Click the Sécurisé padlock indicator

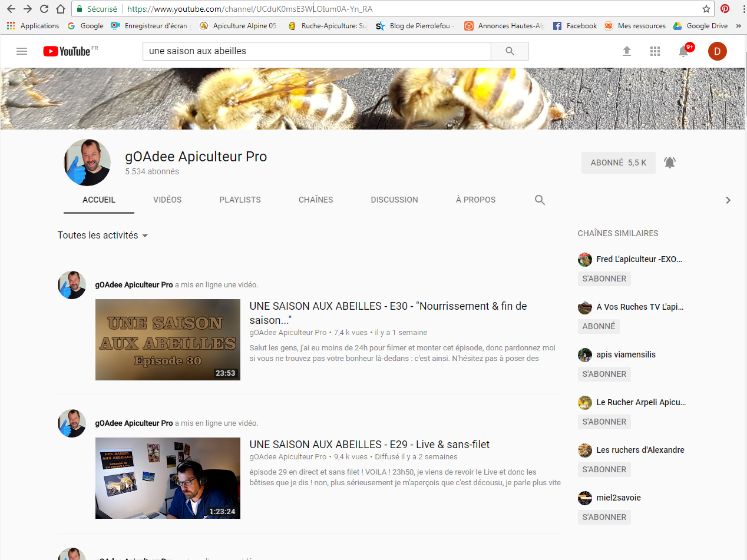pyautogui.click(x=97, y=9)
